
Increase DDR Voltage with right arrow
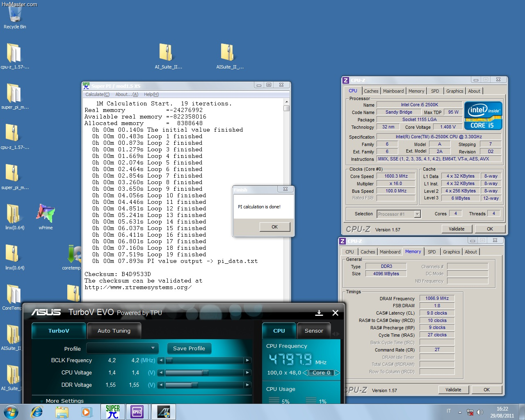click(247, 385)
